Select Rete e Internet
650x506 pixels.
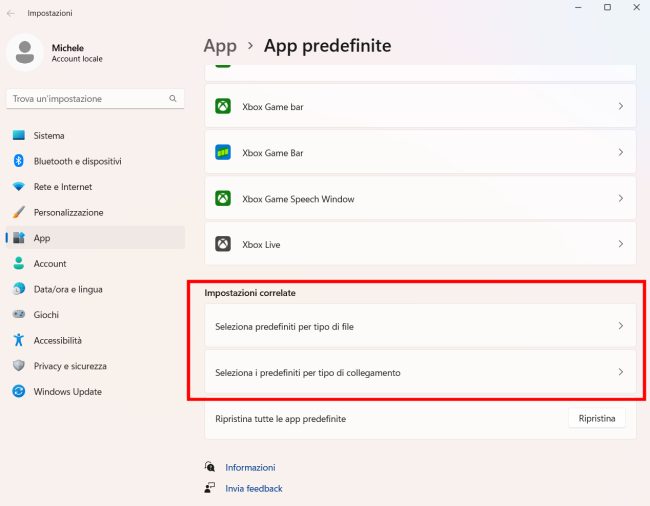click(95, 187)
